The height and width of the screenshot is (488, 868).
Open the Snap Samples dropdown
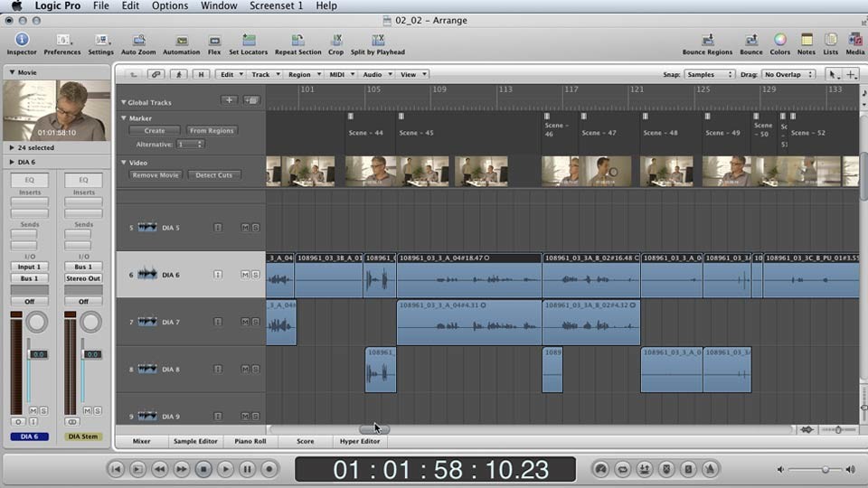point(709,74)
